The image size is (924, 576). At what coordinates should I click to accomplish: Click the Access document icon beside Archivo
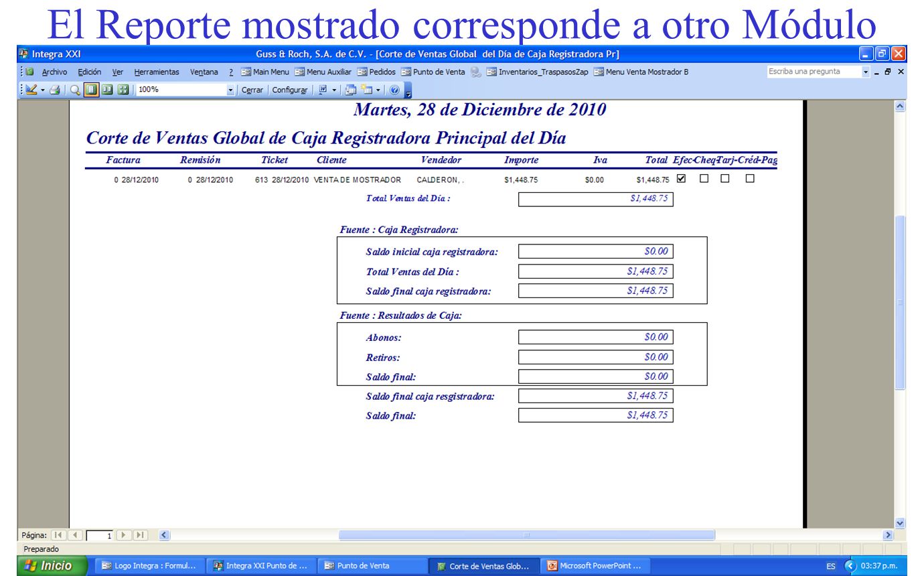pos(29,72)
